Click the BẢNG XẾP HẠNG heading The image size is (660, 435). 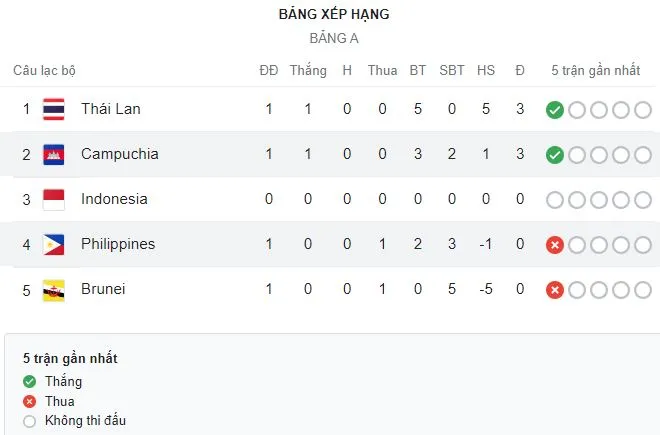pos(334,14)
